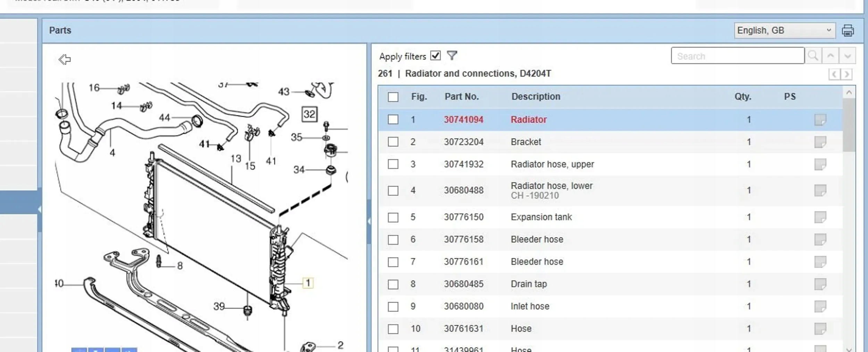The width and height of the screenshot is (868, 352).
Task: Click the search magnifier icon
Action: [813, 56]
